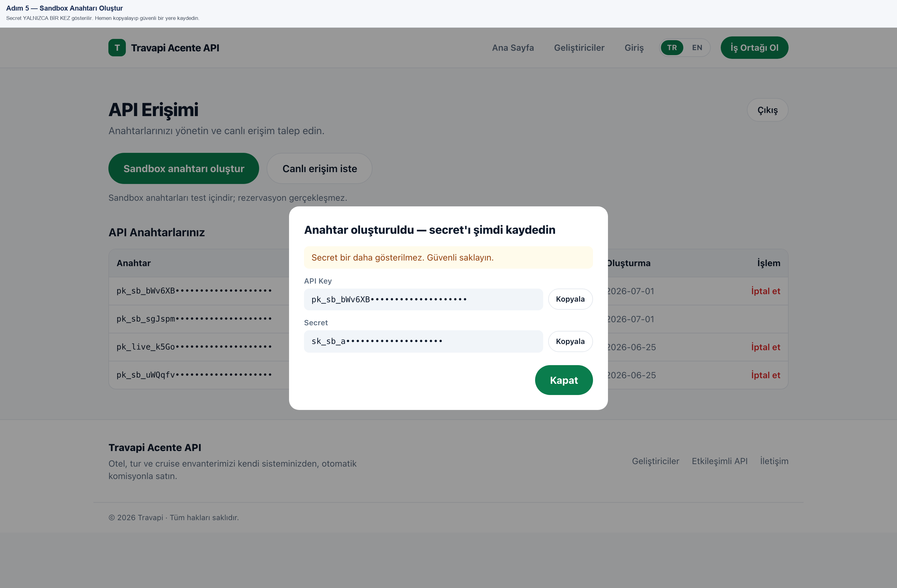Switch language to TR

672,48
